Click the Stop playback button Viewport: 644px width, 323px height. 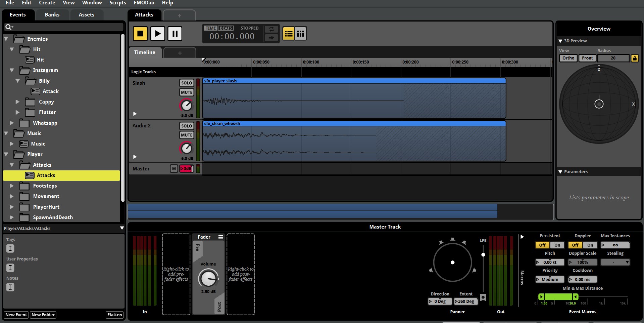tap(140, 34)
